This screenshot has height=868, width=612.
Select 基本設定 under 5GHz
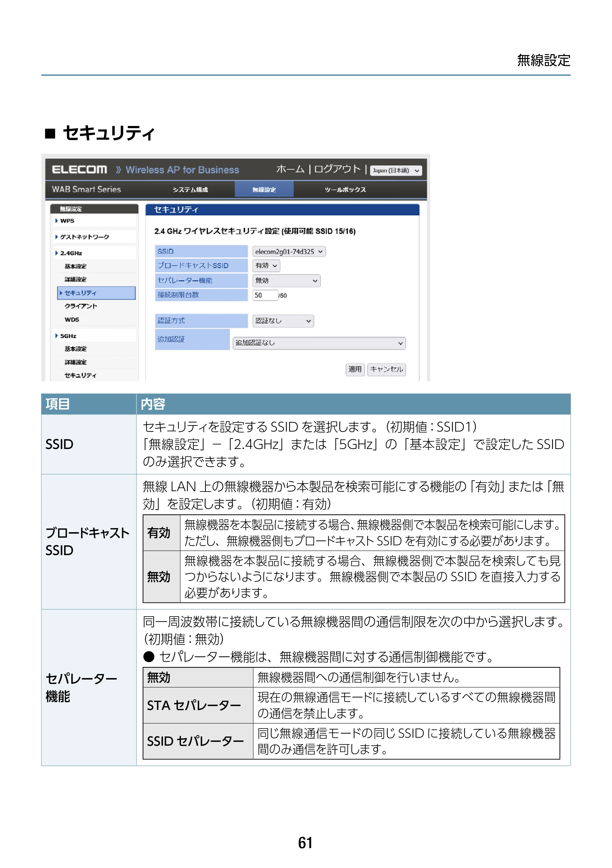(x=76, y=349)
